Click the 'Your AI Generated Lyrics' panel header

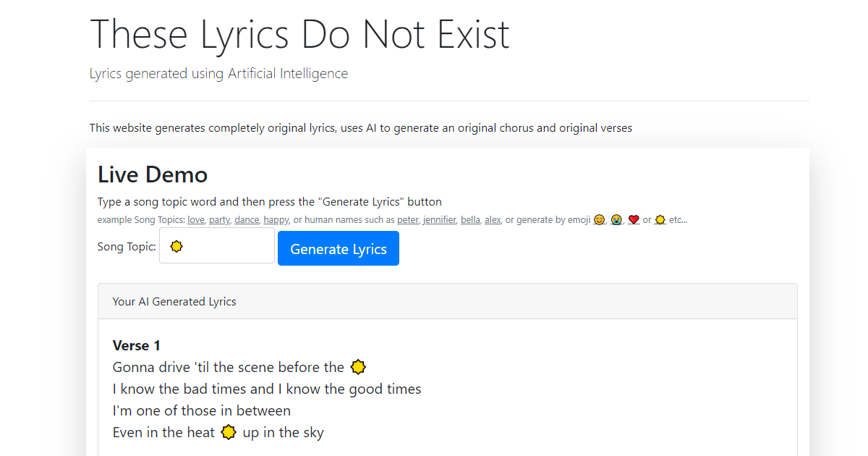pos(174,301)
